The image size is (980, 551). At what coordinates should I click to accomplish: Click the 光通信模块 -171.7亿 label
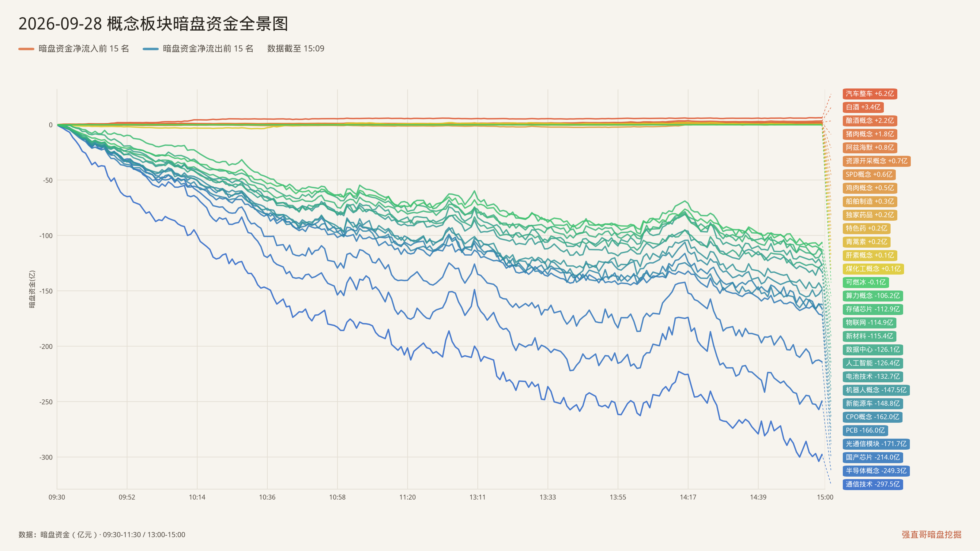point(876,444)
